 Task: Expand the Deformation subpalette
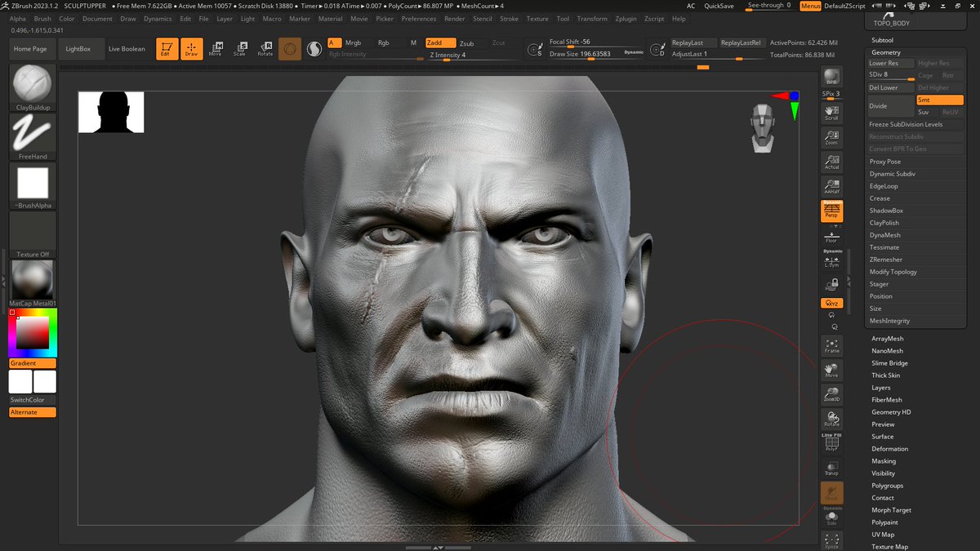tap(889, 449)
